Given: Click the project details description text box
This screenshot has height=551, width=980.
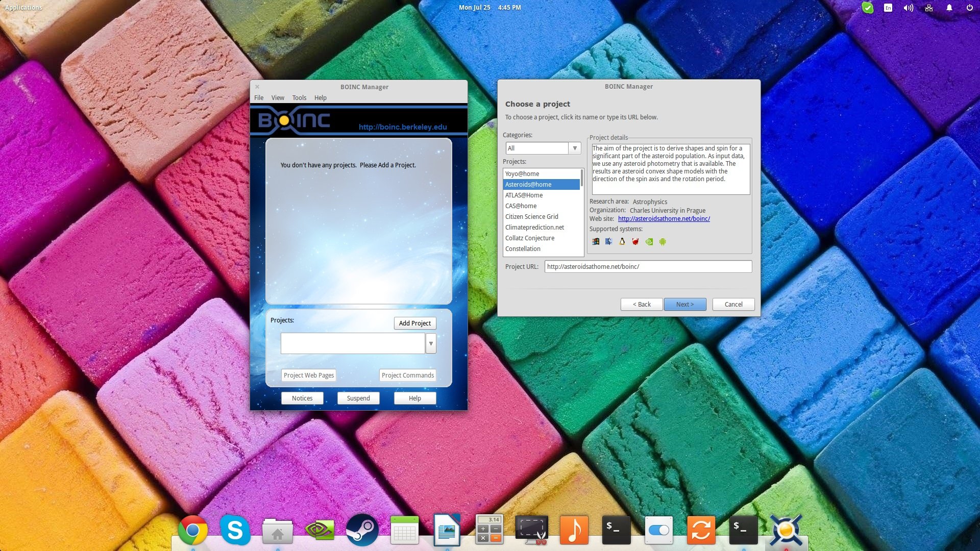Looking at the screenshot, I should point(671,169).
